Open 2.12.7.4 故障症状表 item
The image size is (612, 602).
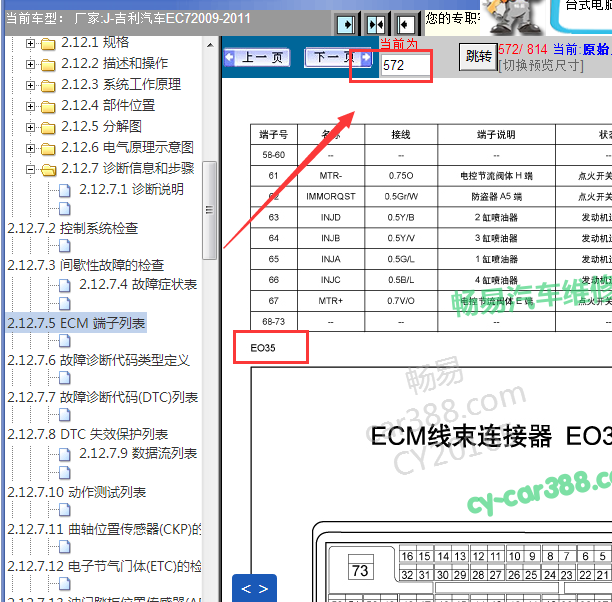138,284
